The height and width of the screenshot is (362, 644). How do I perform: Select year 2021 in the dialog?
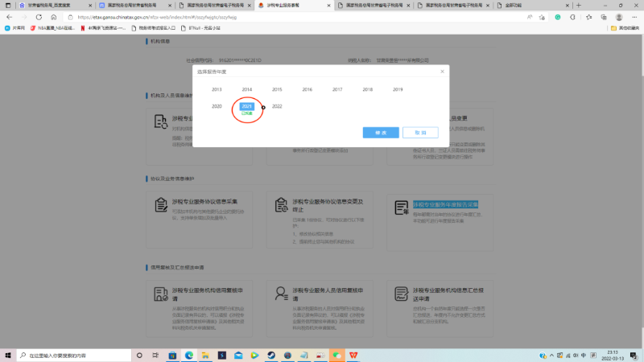pyautogui.click(x=247, y=106)
